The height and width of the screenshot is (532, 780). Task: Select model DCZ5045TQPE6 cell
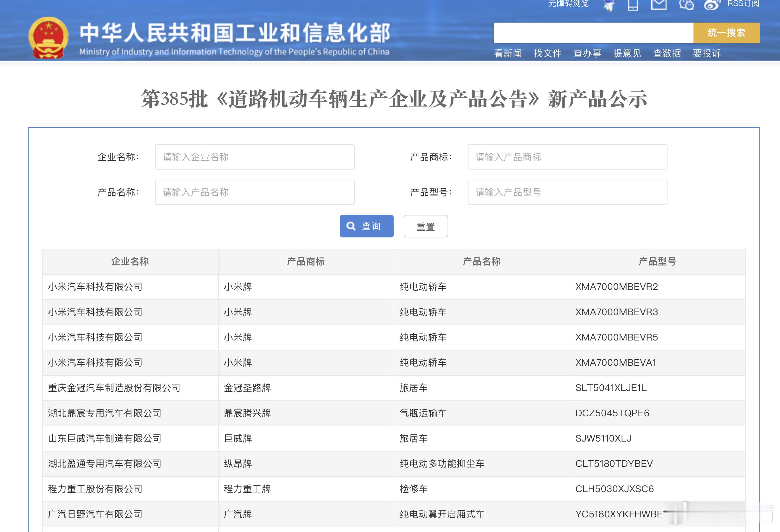coord(657,413)
